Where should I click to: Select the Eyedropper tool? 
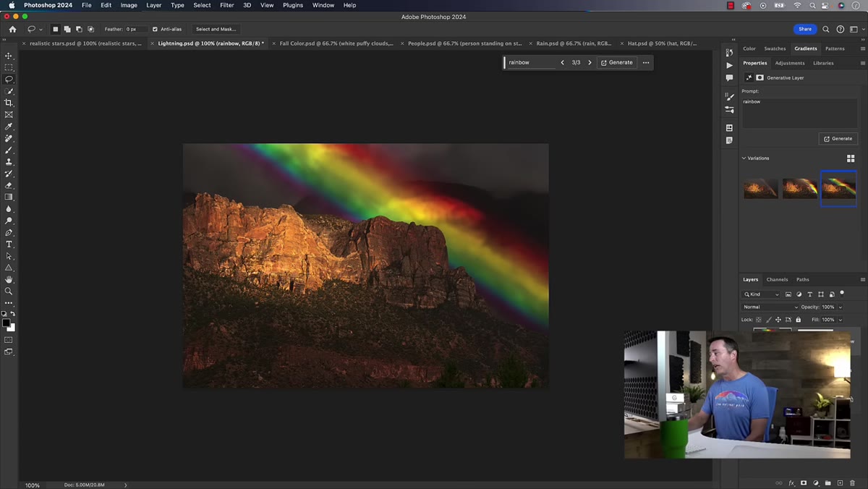pos(9,127)
